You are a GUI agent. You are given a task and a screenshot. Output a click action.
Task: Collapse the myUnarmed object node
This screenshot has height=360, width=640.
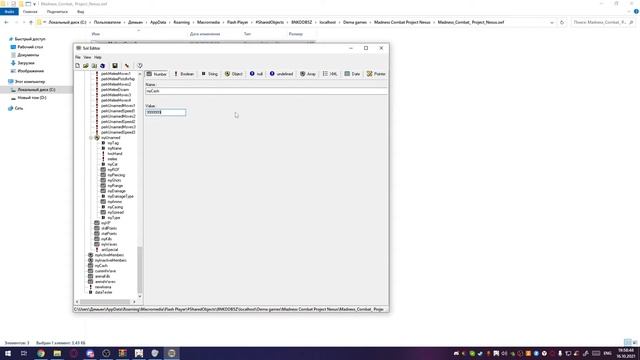coord(91,138)
